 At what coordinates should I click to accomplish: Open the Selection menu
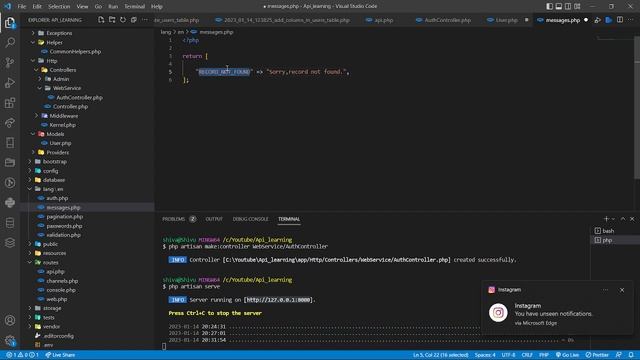(59, 6)
